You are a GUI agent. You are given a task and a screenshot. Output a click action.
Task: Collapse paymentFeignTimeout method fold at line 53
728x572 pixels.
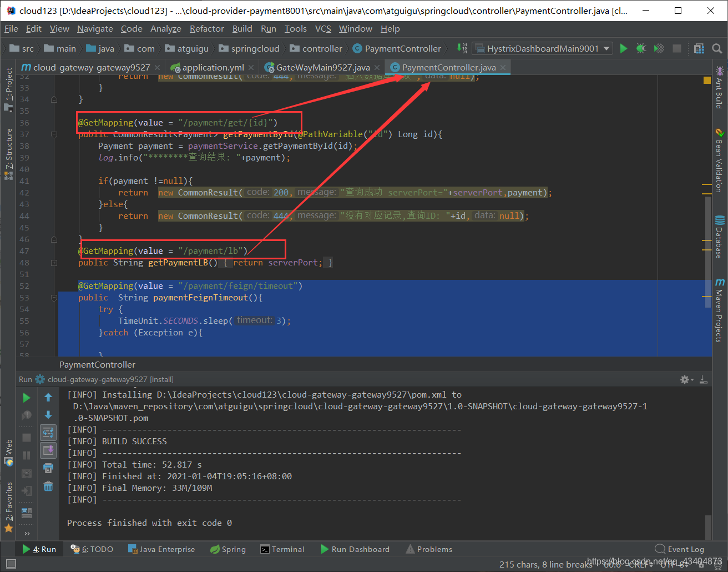pyautogui.click(x=54, y=298)
